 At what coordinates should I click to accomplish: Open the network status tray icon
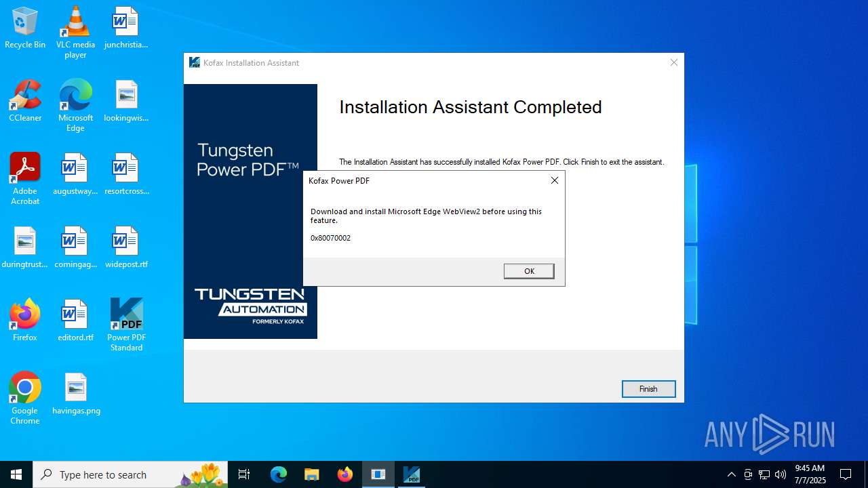pos(764,474)
